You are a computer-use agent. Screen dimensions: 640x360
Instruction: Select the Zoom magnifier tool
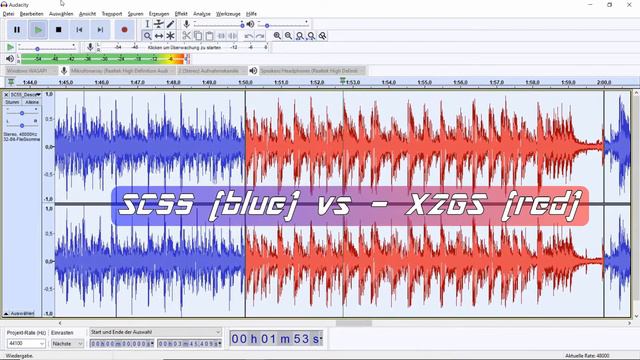147,36
